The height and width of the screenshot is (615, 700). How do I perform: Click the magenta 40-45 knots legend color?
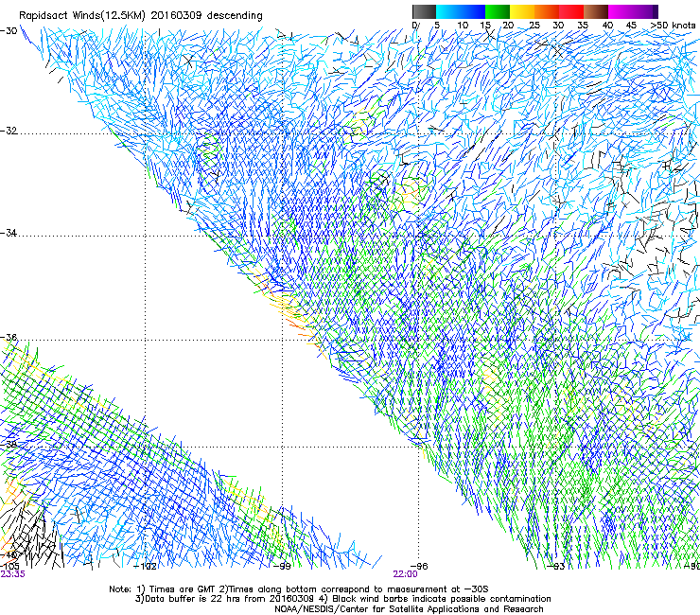[621, 11]
